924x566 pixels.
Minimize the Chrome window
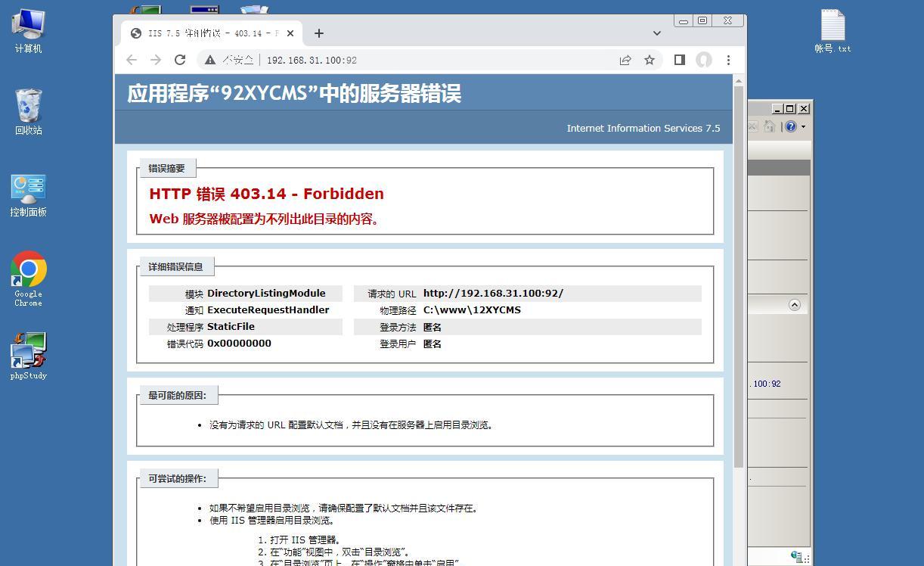(x=684, y=21)
